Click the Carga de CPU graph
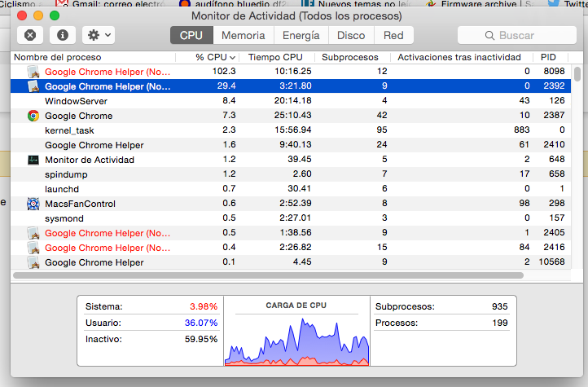The image size is (588, 387). pyautogui.click(x=296, y=341)
